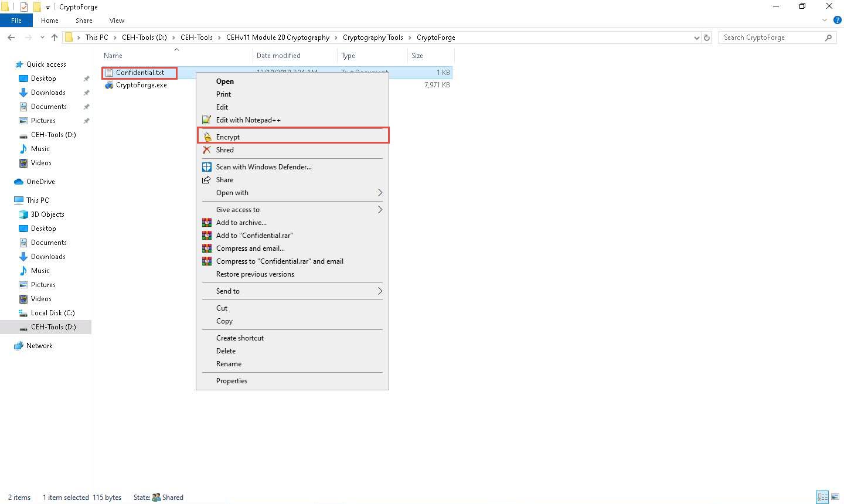Expand the Send to submenu
The image size is (844, 504).
379,291
